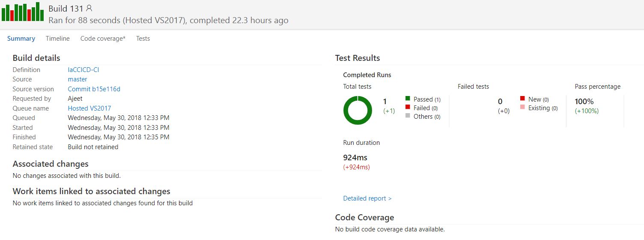644x240 pixels.
Task: Click the tallest green bar in build history
Action: 38,12
